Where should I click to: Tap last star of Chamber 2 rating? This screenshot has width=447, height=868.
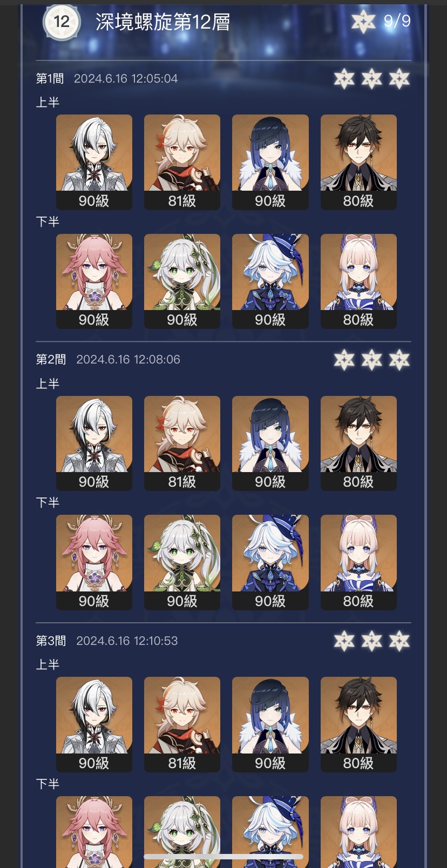399,360
